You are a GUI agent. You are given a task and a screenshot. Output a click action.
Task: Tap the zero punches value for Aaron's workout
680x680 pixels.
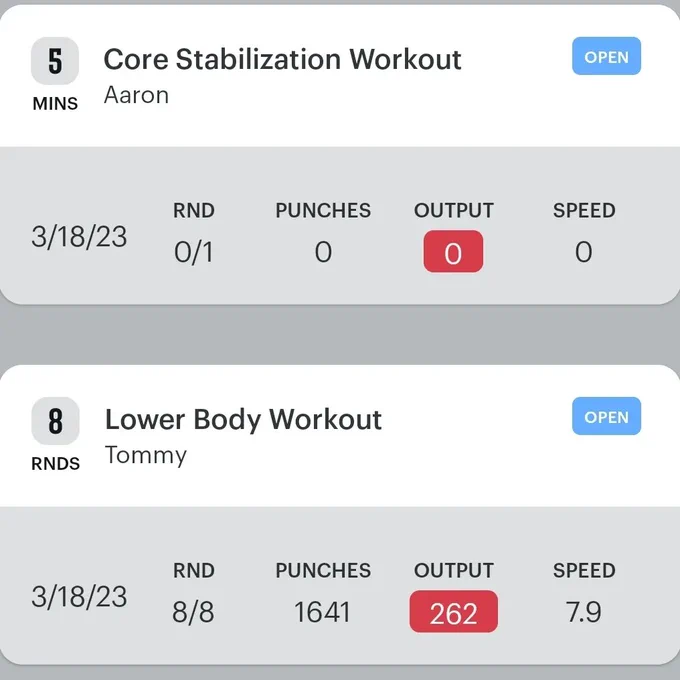point(323,252)
